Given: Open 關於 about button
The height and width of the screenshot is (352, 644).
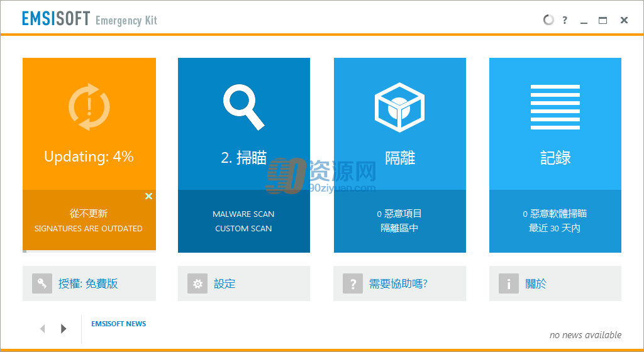Looking at the screenshot, I should click(x=555, y=283).
